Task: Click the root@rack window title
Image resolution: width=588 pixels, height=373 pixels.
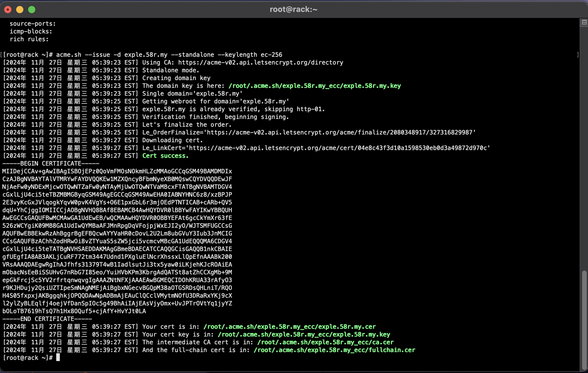Action: pyautogui.click(x=293, y=10)
